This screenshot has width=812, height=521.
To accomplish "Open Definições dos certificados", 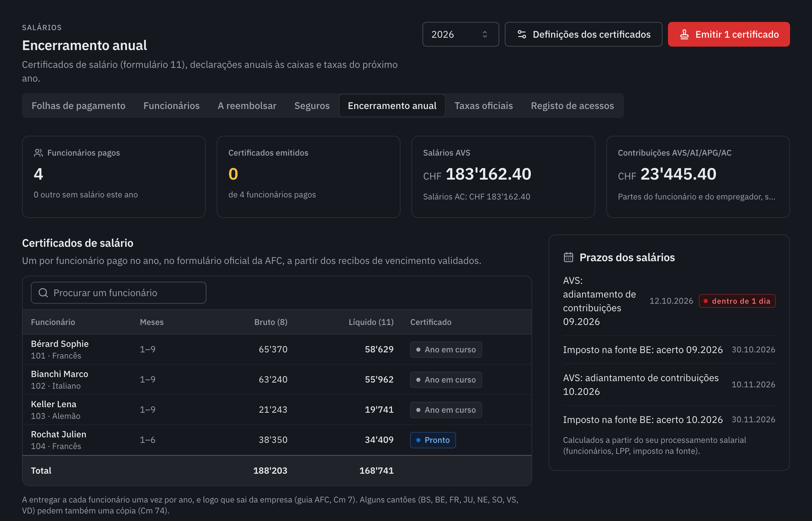I will pyautogui.click(x=583, y=34).
